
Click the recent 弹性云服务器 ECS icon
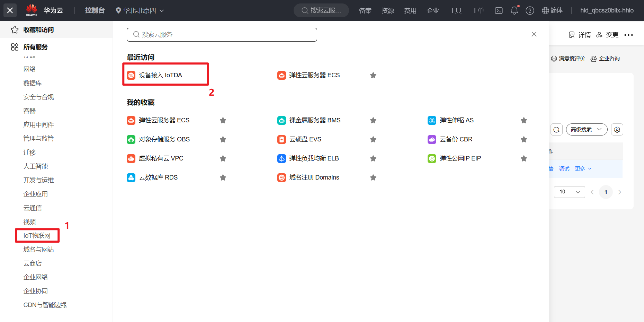click(x=281, y=75)
